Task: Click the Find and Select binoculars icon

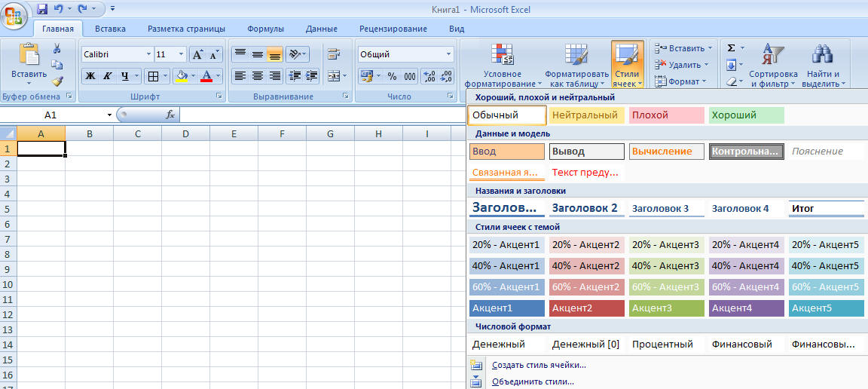Action: 821,54
